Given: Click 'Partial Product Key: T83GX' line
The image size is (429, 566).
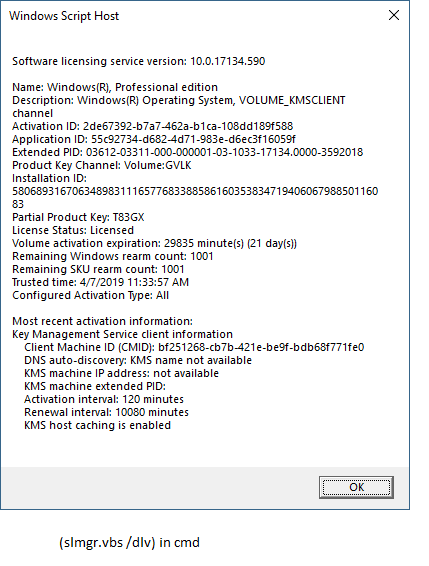Looking at the screenshot, I should click(78, 217).
